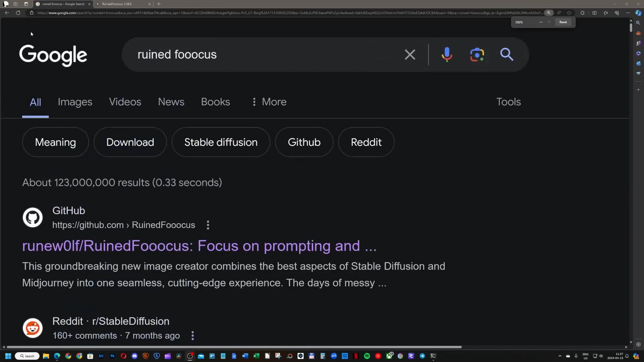
Task: Close the RuinedFooocus 1.38.0 tab
Action: 149,4
